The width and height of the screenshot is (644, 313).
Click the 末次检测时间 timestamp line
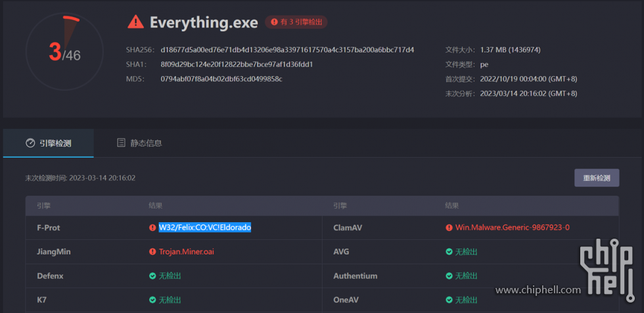80,178
